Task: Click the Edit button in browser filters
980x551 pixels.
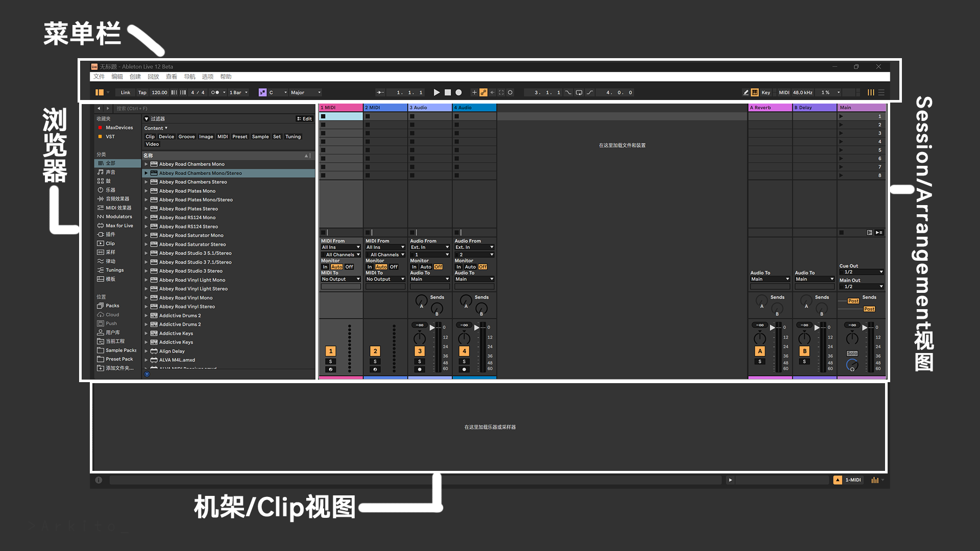Action: (304, 118)
